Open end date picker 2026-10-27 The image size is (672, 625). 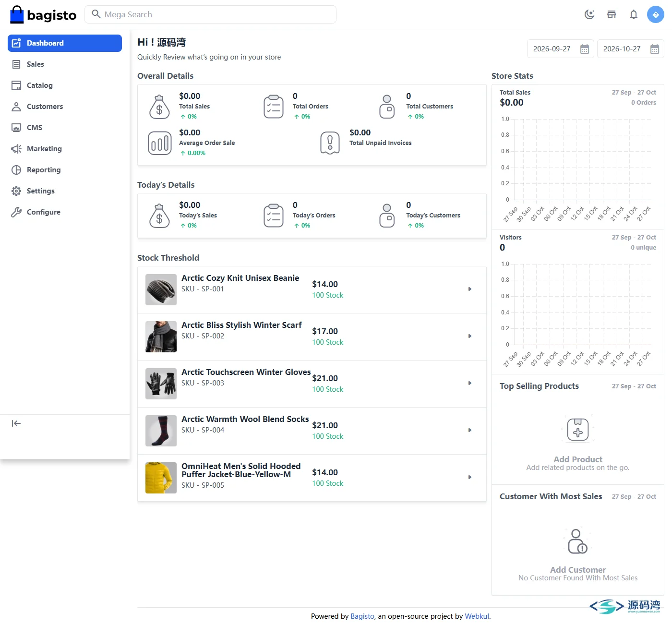tap(631, 49)
